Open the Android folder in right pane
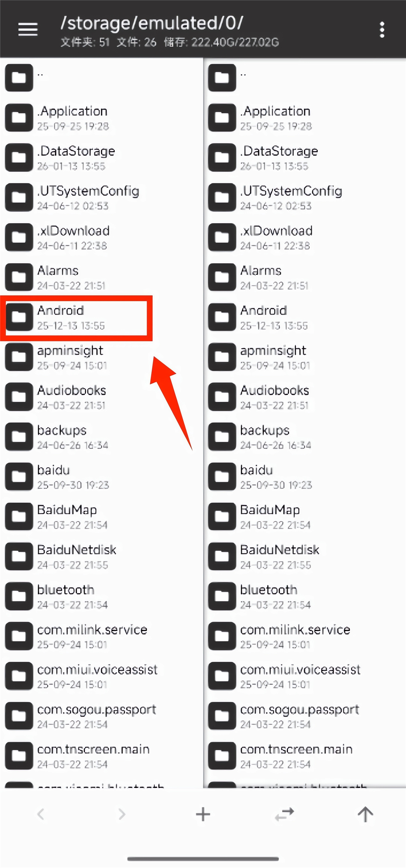The height and width of the screenshot is (868, 406). click(x=304, y=317)
